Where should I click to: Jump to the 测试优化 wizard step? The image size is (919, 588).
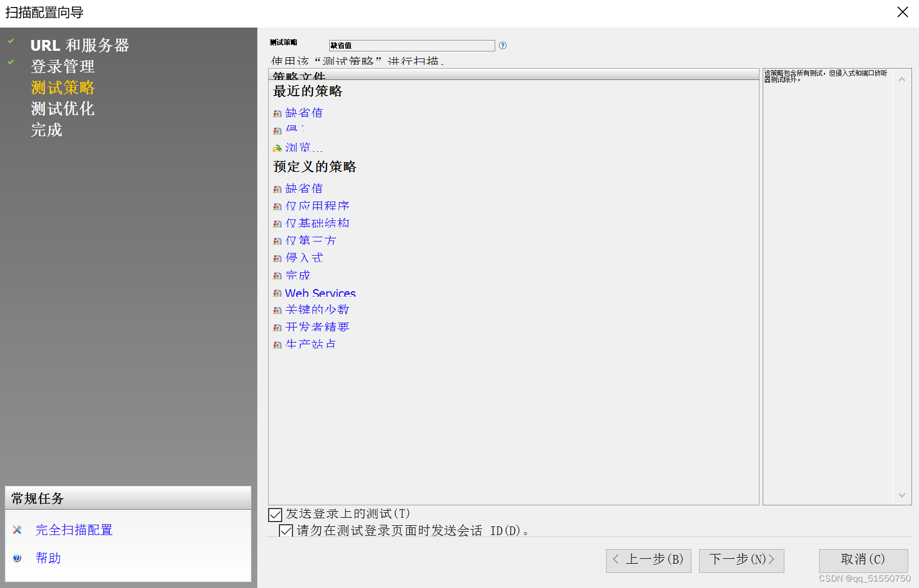63,109
